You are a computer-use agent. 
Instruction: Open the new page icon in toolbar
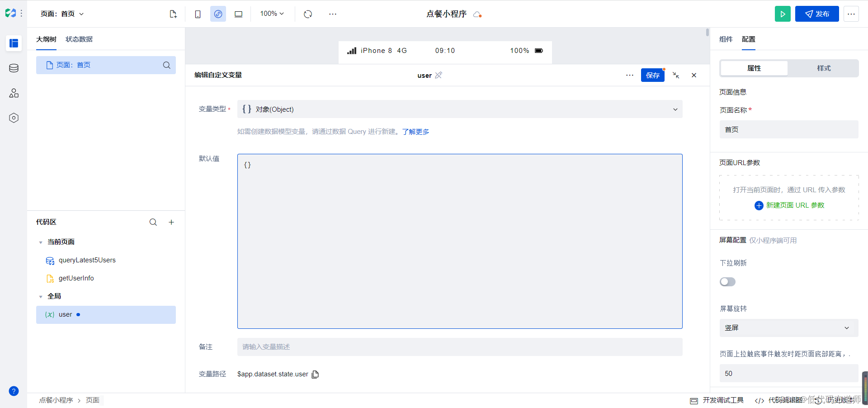(173, 14)
